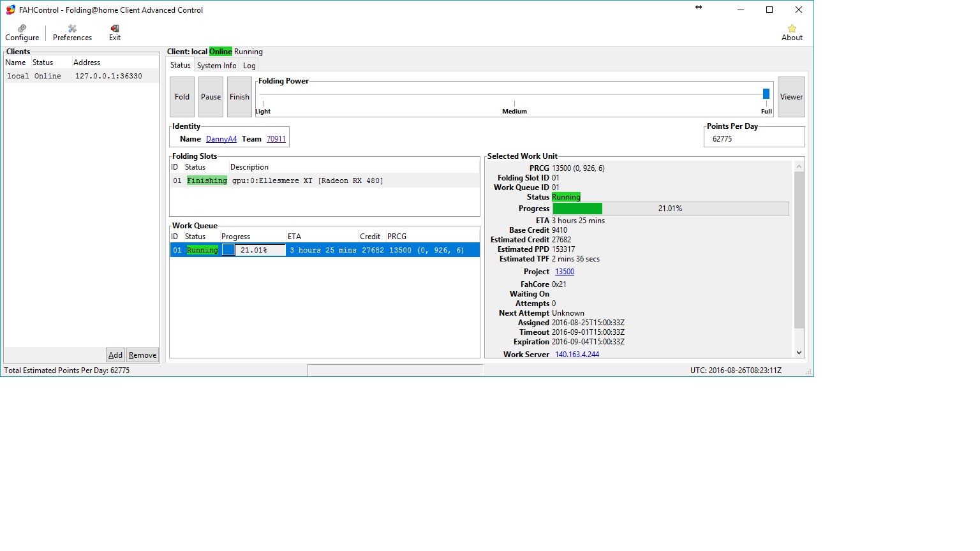This screenshot has width=980, height=551.
Task: Click the Base Credit value 9410
Action: [x=560, y=230]
